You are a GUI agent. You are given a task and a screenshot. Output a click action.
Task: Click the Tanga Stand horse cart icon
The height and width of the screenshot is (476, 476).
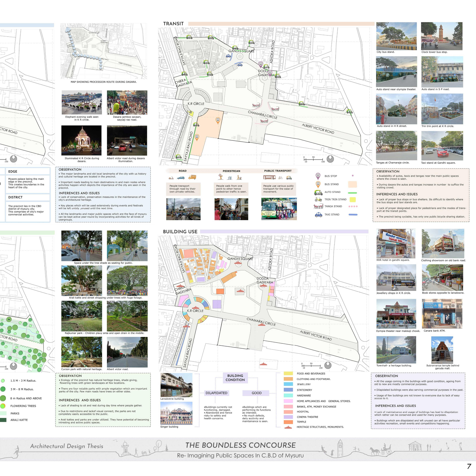[318, 206]
